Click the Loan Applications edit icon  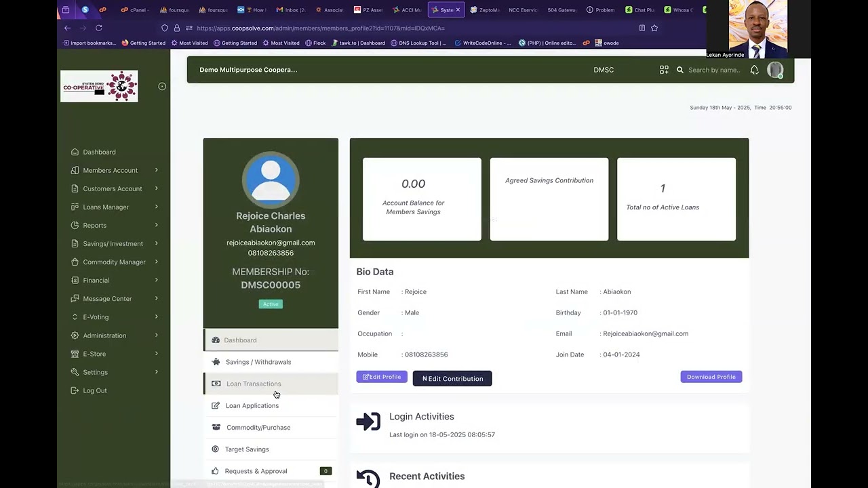pyautogui.click(x=216, y=405)
